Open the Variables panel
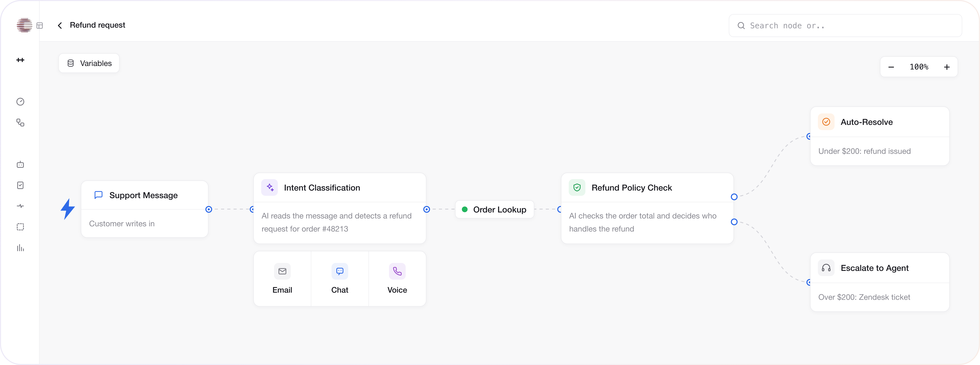 click(89, 63)
